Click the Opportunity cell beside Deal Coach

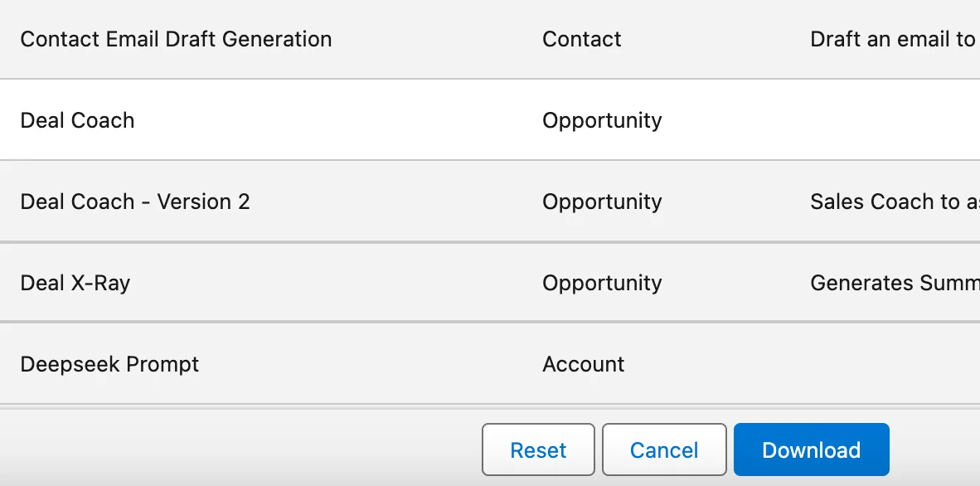602,120
